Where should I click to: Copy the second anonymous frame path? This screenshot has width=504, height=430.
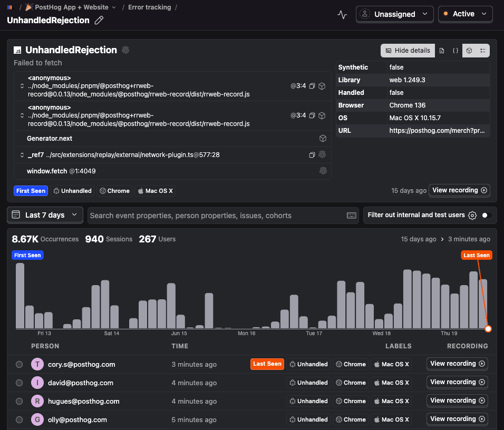click(x=312, y=116)
